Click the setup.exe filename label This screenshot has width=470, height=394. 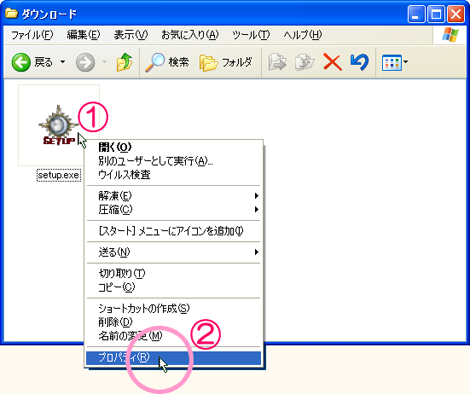point(58,175)
